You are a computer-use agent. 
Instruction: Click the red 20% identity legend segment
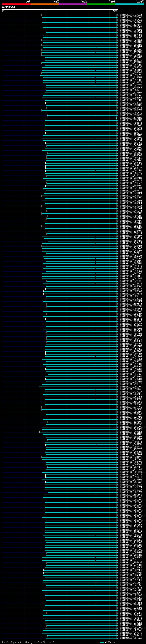(x=16, y=4)
